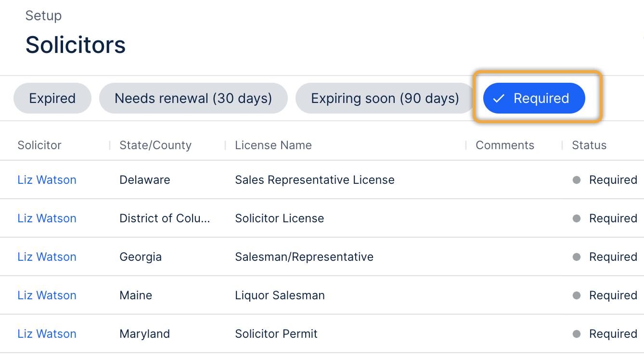Screen dimensions: 644x357
Task: Click the status dot in Georgia row
Action: point(577,257)
